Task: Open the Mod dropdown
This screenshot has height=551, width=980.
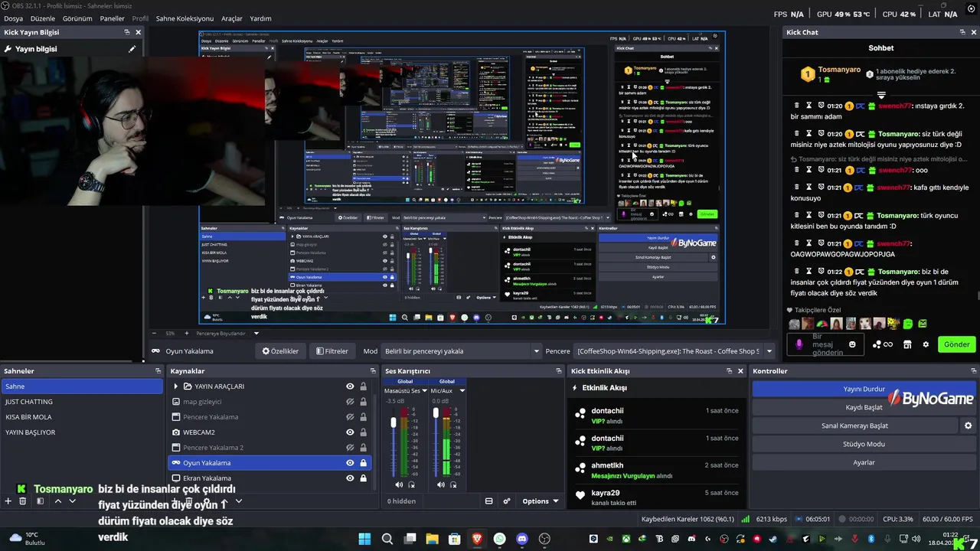Action: tap(462, 351)
